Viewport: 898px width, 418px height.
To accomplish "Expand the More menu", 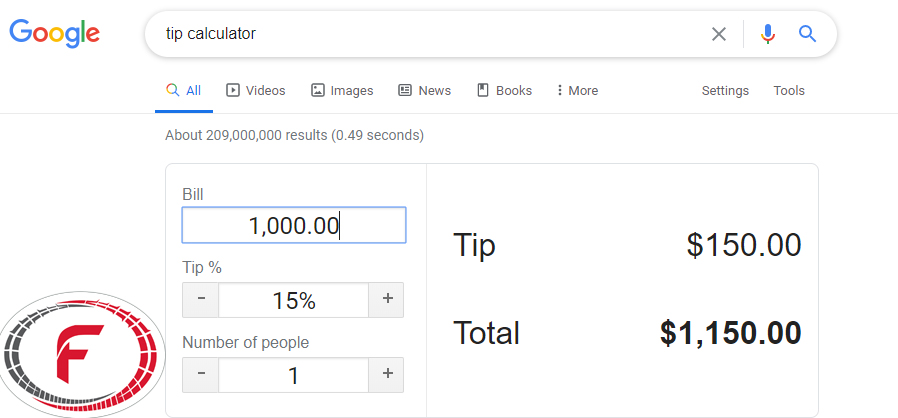I will click(577, 90).
